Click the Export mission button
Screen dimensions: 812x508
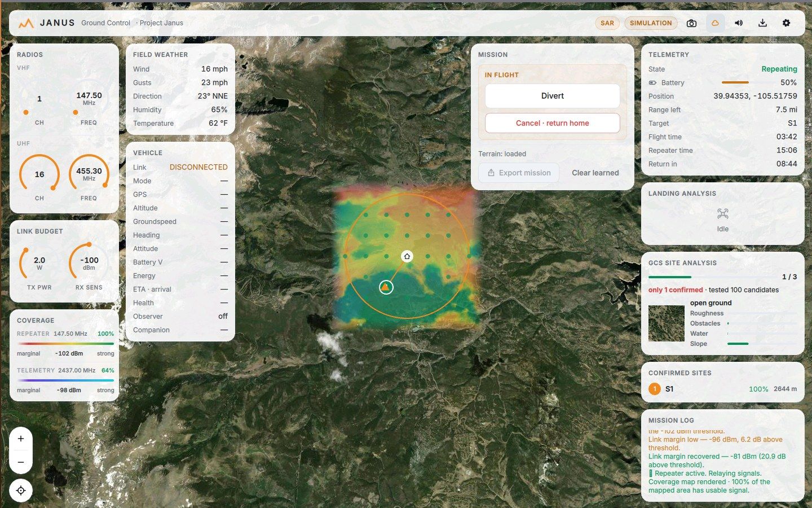point(519,173)
